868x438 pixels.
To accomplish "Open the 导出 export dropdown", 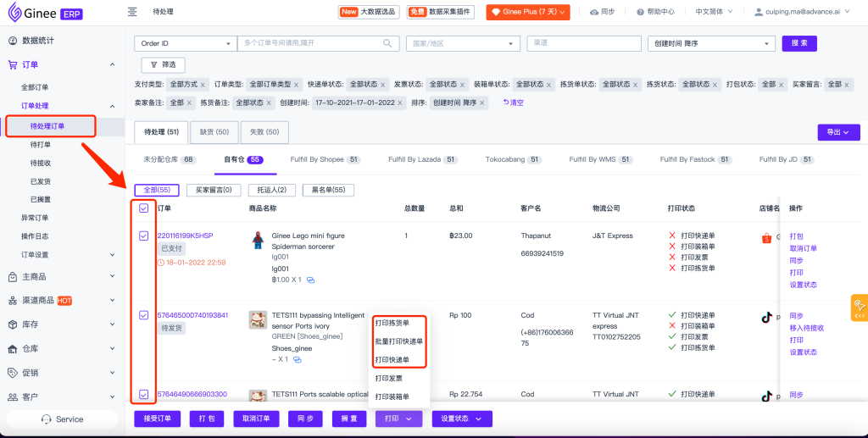I will point(838,132).
